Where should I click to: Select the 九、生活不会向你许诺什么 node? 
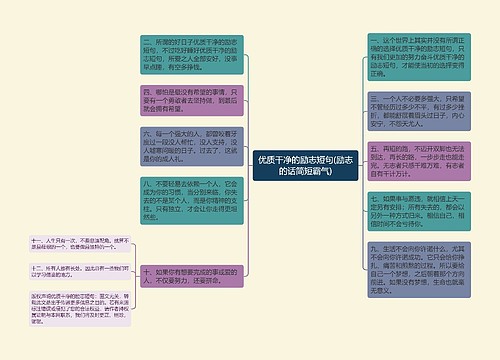(419, 270)
